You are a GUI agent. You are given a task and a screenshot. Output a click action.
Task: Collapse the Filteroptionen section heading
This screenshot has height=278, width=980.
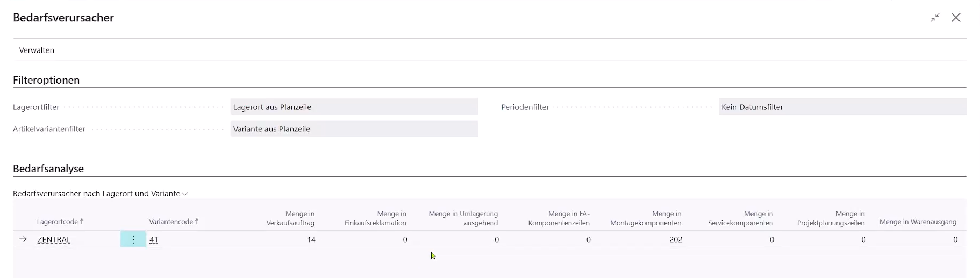46,80
